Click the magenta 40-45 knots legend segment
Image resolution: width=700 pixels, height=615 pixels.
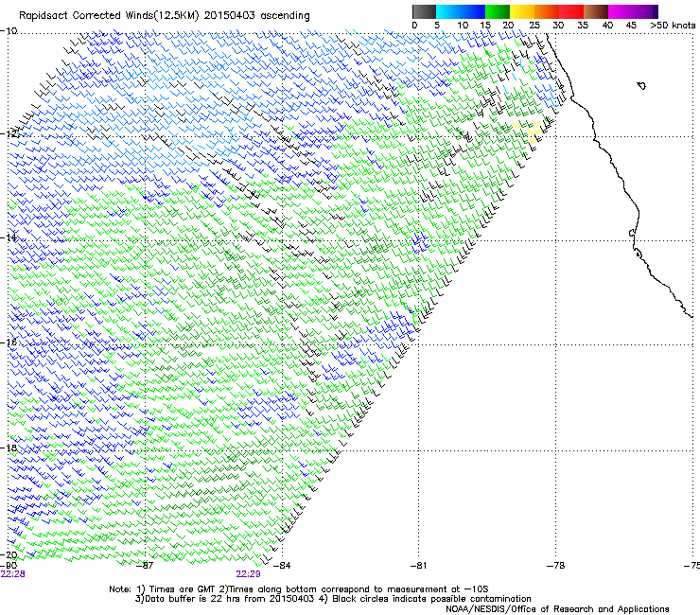[621, 11]
